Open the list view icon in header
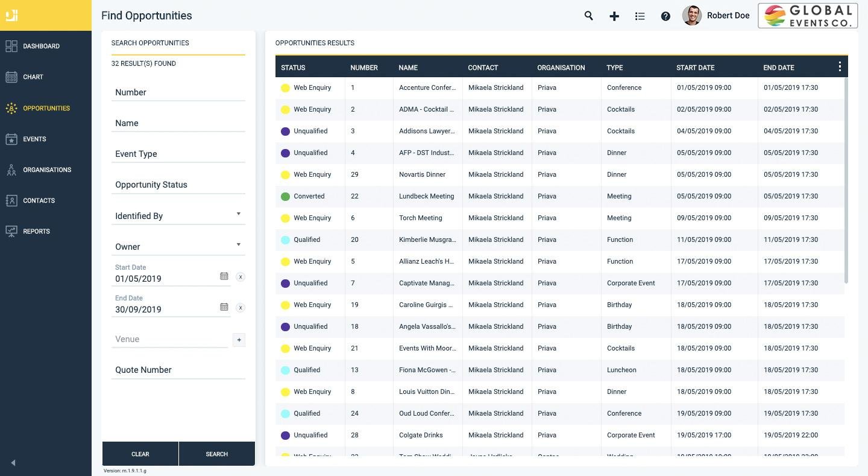 point(640,16)
